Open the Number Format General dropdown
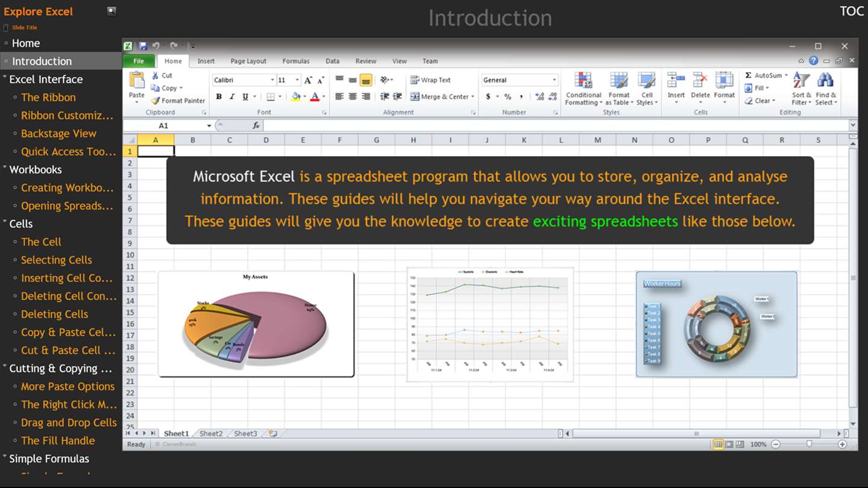The image size is (868, 488). point(554,80)
